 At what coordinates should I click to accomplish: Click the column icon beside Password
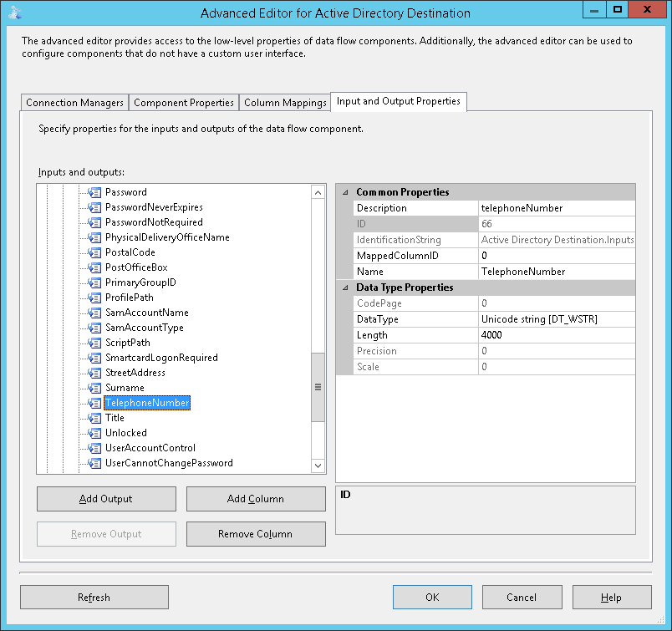[94, 192]
